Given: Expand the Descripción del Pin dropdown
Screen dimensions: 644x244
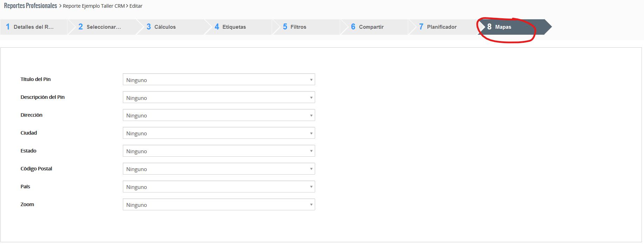Looking at the screenshot, I should [x=218, y=97].
